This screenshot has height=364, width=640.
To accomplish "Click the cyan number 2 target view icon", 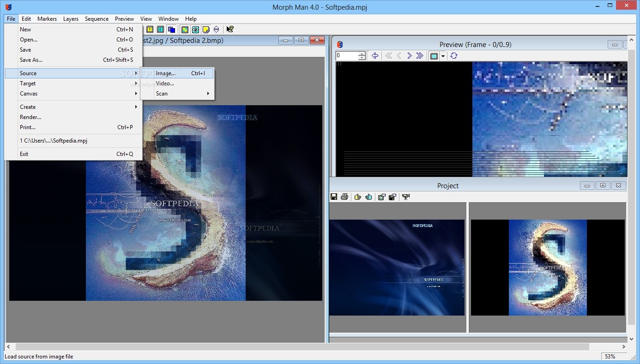I will pos(160,29).
